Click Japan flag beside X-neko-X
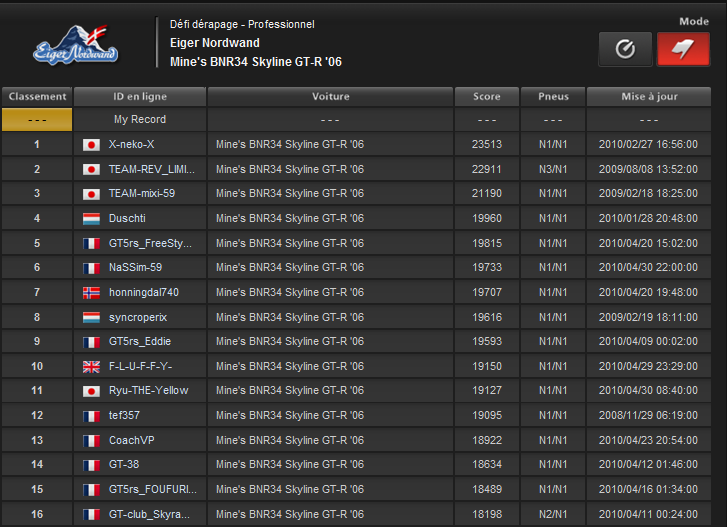 click(91, 145)
